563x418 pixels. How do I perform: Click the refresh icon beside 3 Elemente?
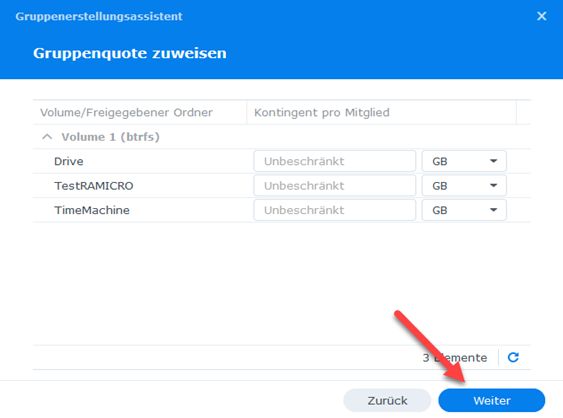513,357
